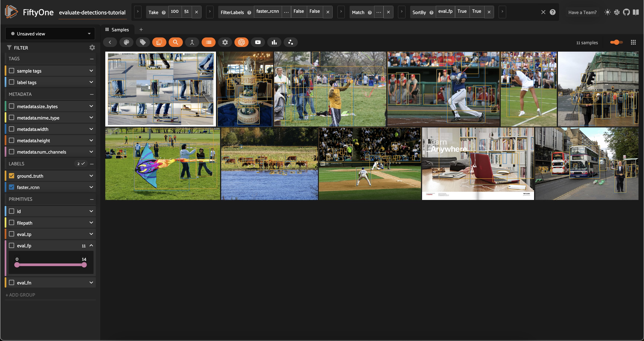Open the sort by similarity search icon

(176, 42)
